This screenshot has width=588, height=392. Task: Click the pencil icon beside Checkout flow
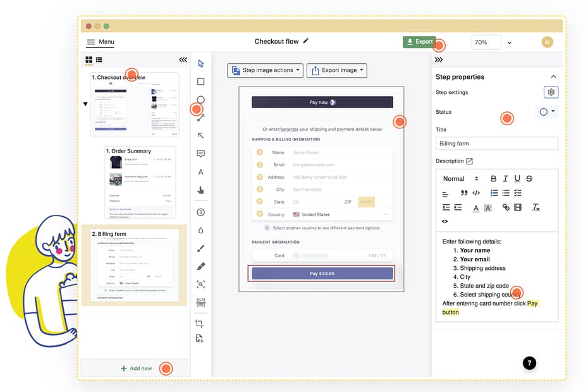pyautogui.click(x=306, y=40)
